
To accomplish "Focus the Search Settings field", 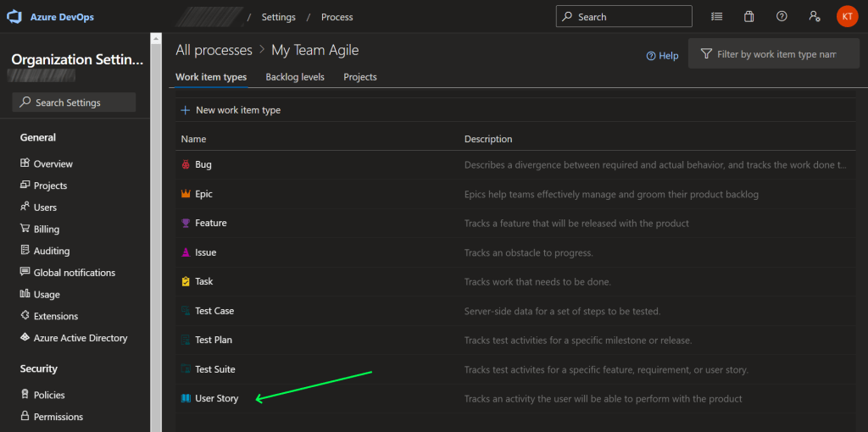I will [x=75, y=102].
